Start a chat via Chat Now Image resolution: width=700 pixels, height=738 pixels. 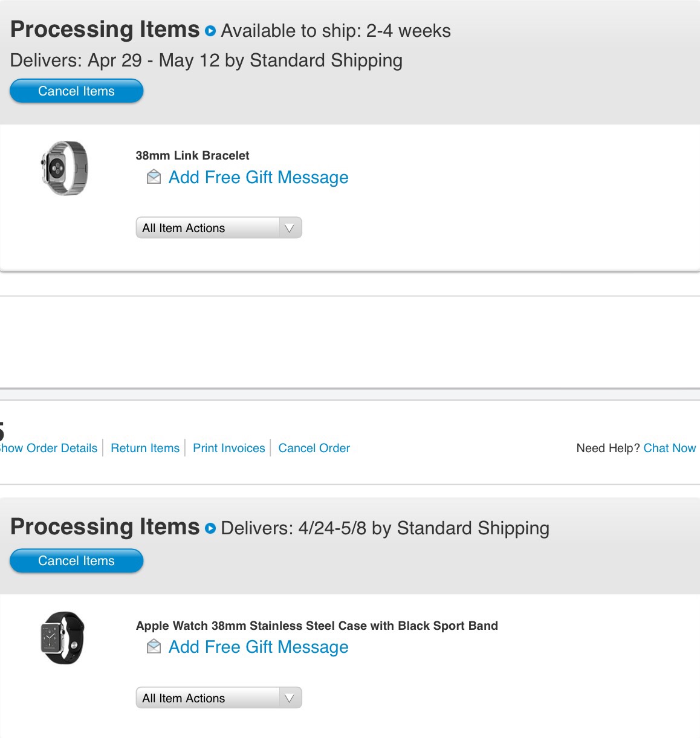[x=670, y=448]
